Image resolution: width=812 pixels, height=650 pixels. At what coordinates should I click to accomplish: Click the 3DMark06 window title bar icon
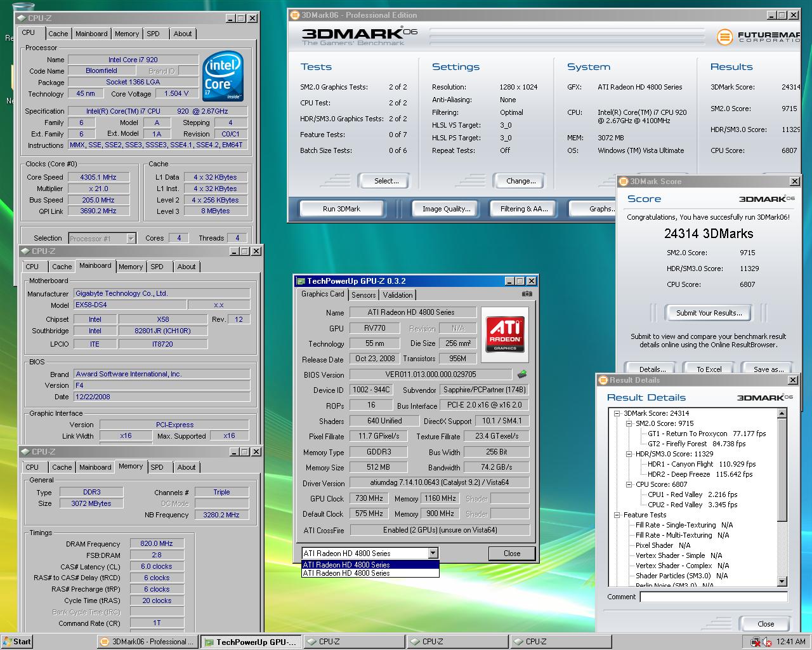(x=295, y=15)
